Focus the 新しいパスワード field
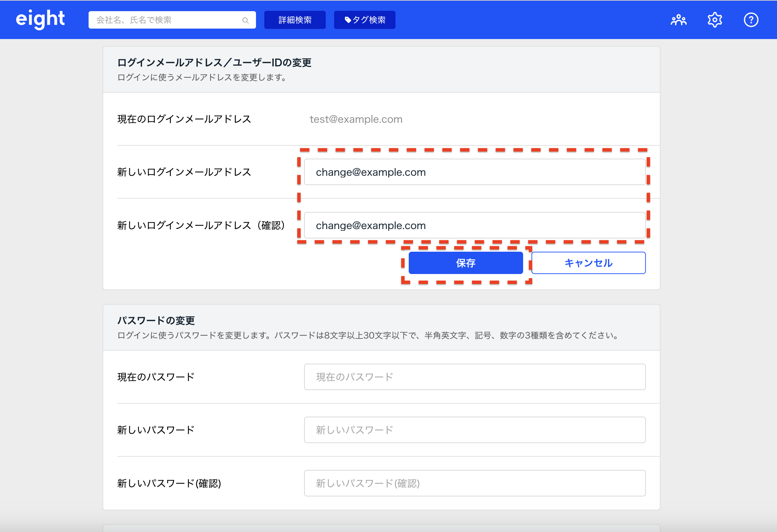 point(474,430)
